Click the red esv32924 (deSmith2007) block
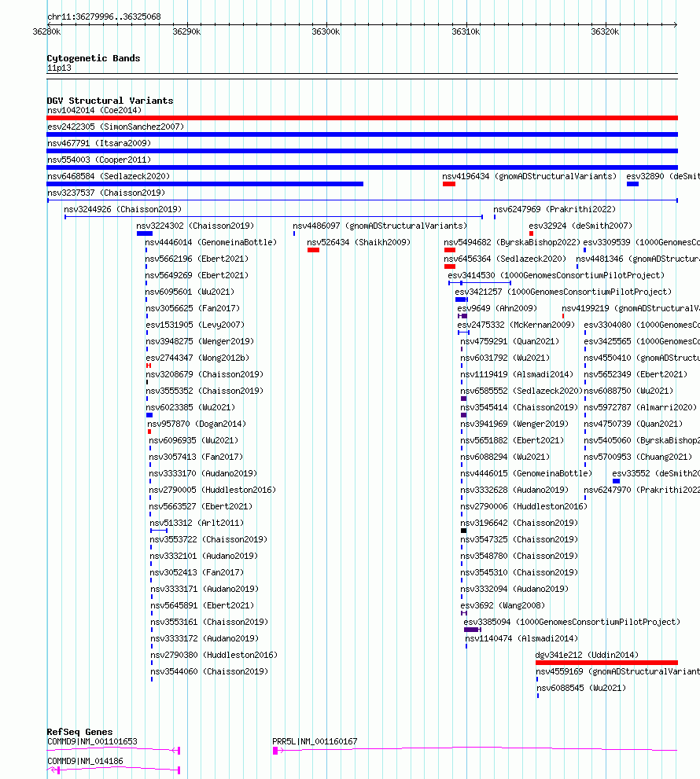The height and width of the screenshot is (779, 700). [532, 233]
